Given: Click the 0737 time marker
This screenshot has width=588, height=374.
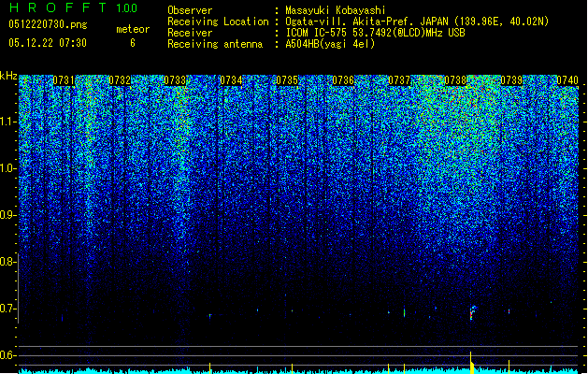Looking at the screenshot, I should coord(399,80).
